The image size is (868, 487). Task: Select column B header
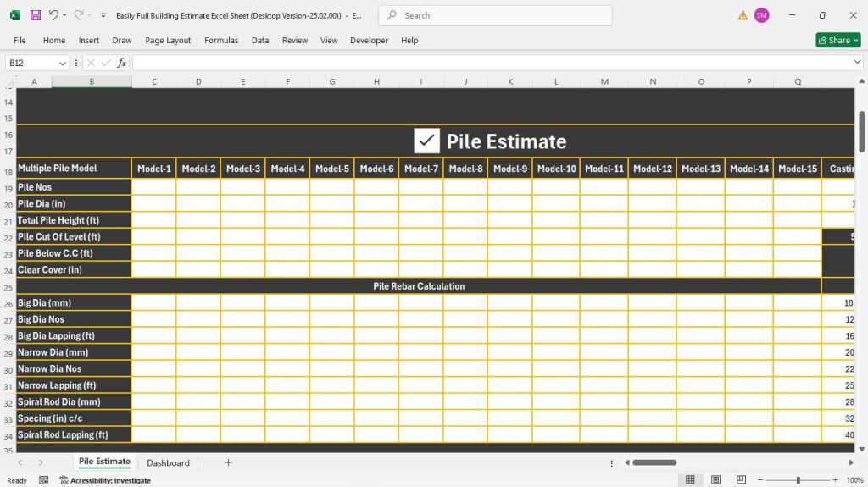tap(92, 81)
